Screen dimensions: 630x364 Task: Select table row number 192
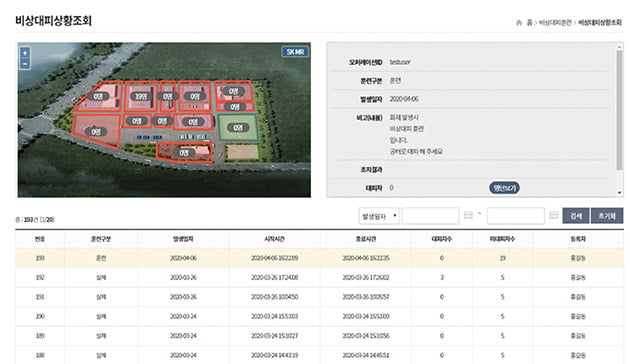click(x=319, y=277)
